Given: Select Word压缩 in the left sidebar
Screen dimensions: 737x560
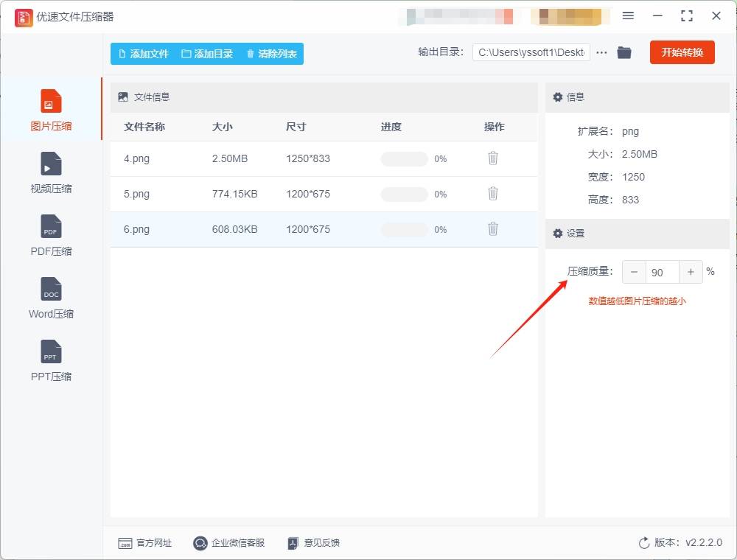Looking at the screenshot, I should click(x=50, y=298).
